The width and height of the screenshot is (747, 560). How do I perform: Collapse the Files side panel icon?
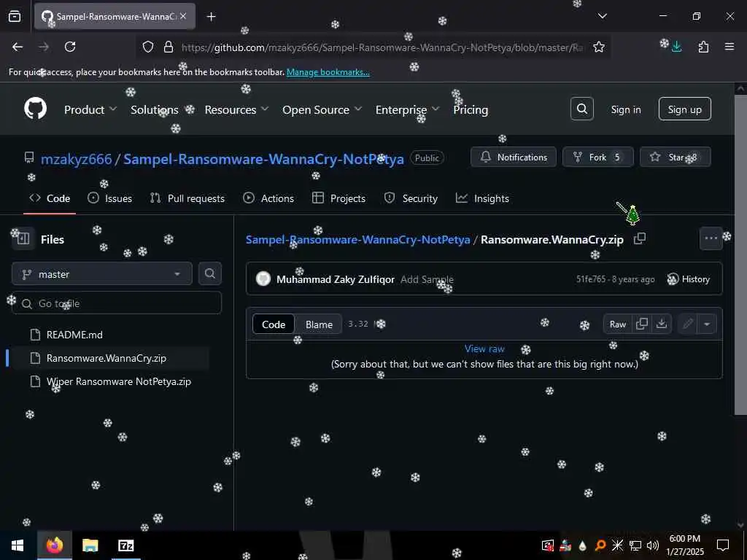[x=23, y=239]
